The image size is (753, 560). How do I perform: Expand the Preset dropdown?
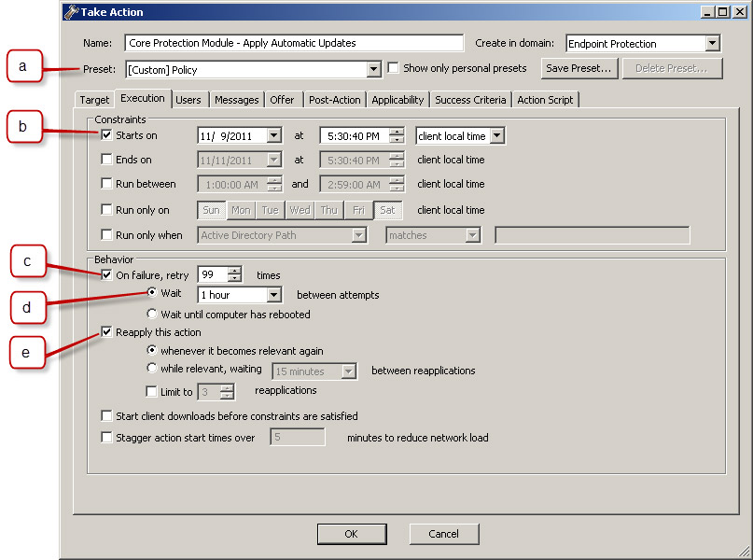374,68
